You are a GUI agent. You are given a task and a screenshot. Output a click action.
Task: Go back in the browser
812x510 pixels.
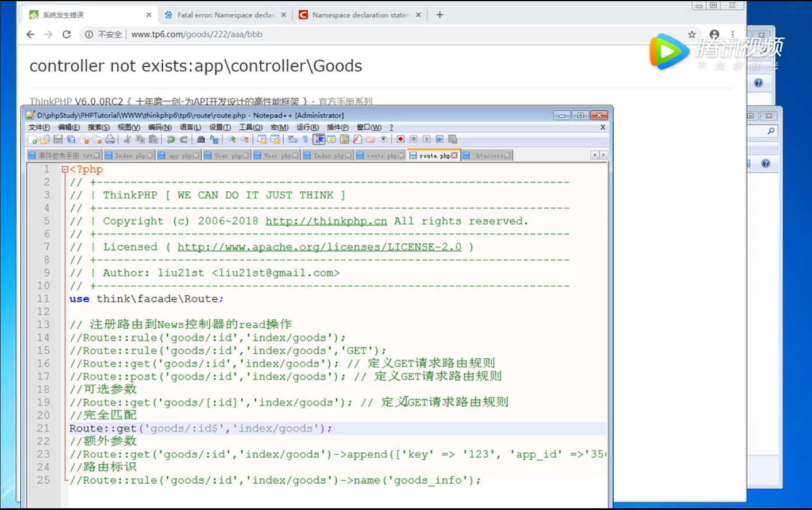pyautogui.click(x=30, y=34)
